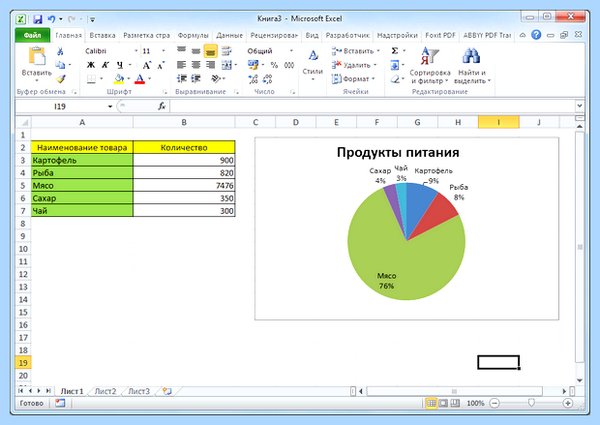Viewport: 600px width, 425px height.
Task: Open the Файл tab
Action: [33, 35]
